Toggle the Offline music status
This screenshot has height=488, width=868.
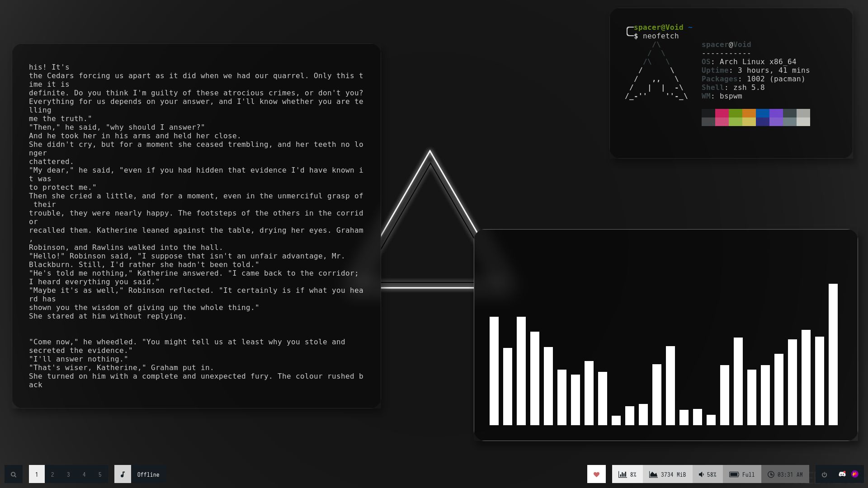point(148,474)
